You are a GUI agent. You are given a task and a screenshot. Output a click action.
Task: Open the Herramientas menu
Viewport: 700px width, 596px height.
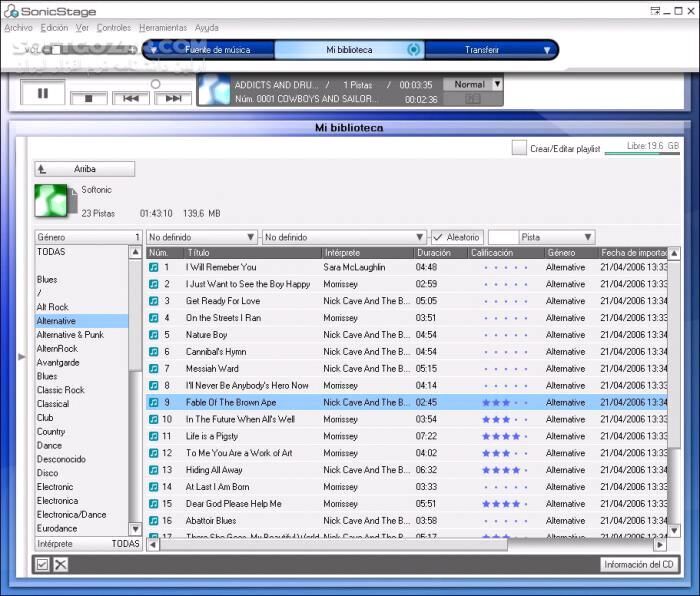pyautogui.click(x=161, y=28)
